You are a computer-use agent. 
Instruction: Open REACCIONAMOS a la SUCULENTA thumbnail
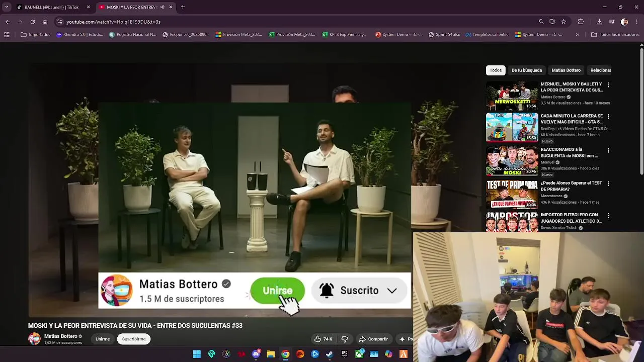tap(512, 161)
